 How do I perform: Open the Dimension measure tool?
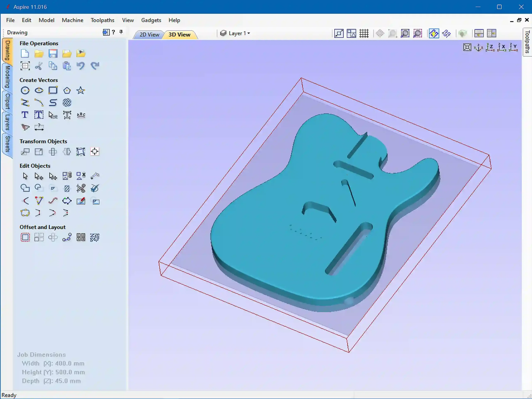pyautogui.click(x=39, y=127)
